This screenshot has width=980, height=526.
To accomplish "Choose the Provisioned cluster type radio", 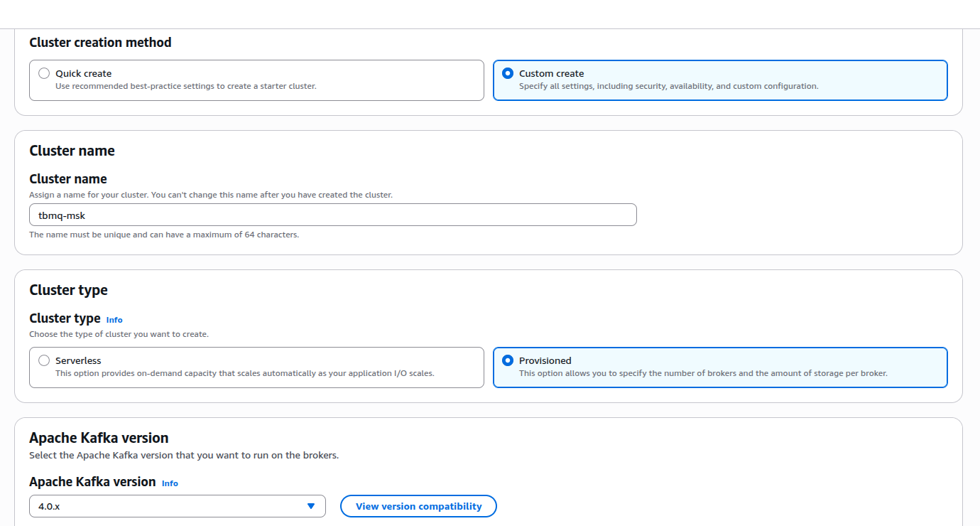I will pos(508,360).
